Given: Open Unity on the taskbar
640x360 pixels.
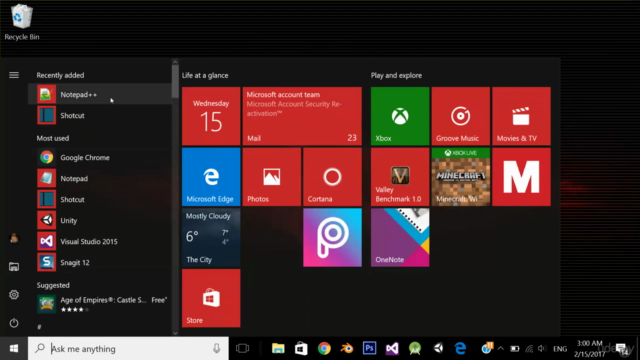Looking at the screenshot, I should pos(438,349).
